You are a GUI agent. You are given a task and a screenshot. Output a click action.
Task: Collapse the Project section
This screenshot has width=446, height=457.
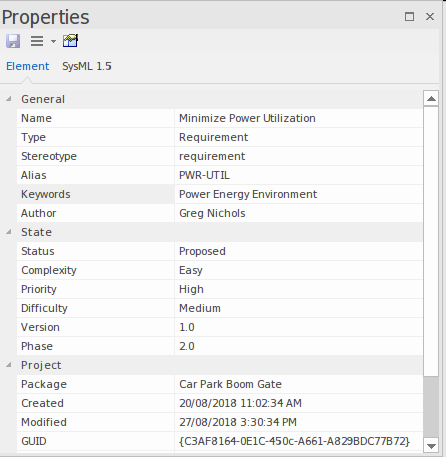point(9,365)
